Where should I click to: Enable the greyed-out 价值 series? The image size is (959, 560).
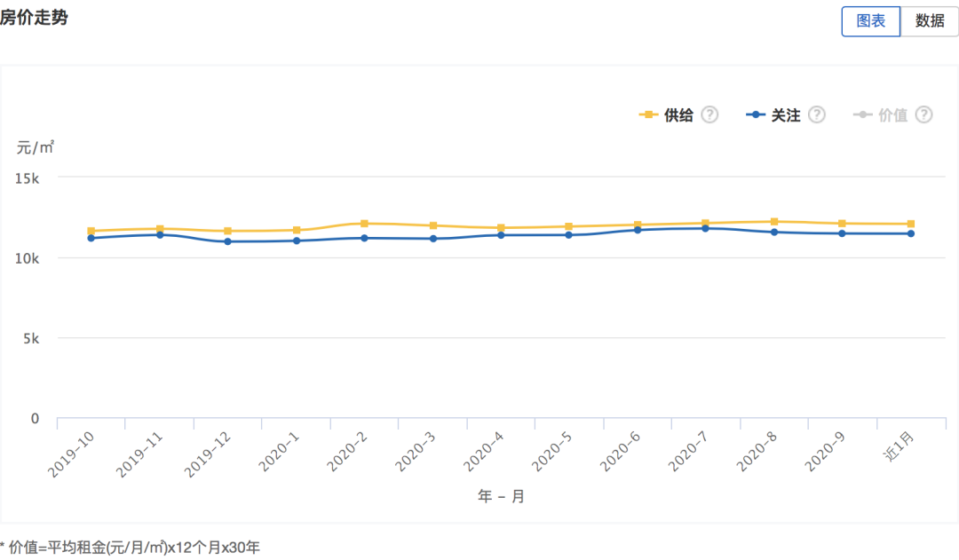(892, 115)
